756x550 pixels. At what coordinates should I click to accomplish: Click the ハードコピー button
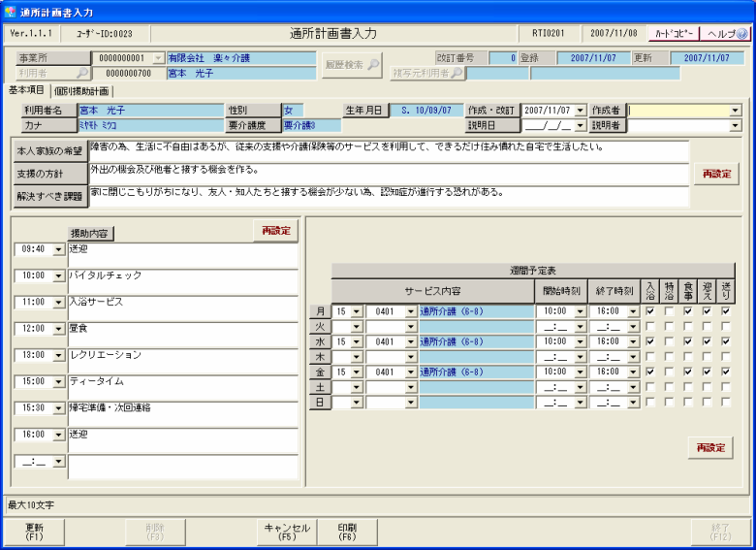(673, 33)
